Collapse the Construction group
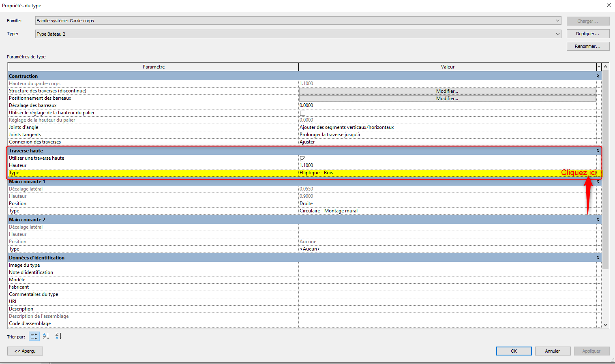 [598, 76]
